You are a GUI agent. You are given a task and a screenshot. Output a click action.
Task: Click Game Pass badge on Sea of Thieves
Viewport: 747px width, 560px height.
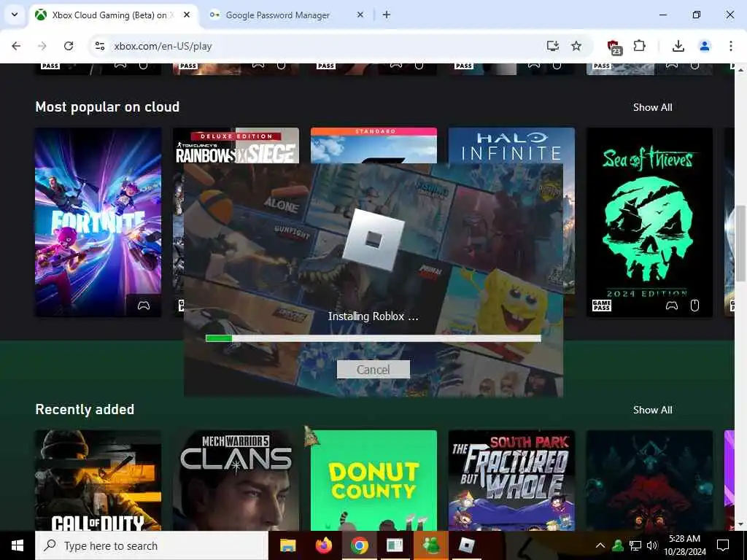point(602,306)
